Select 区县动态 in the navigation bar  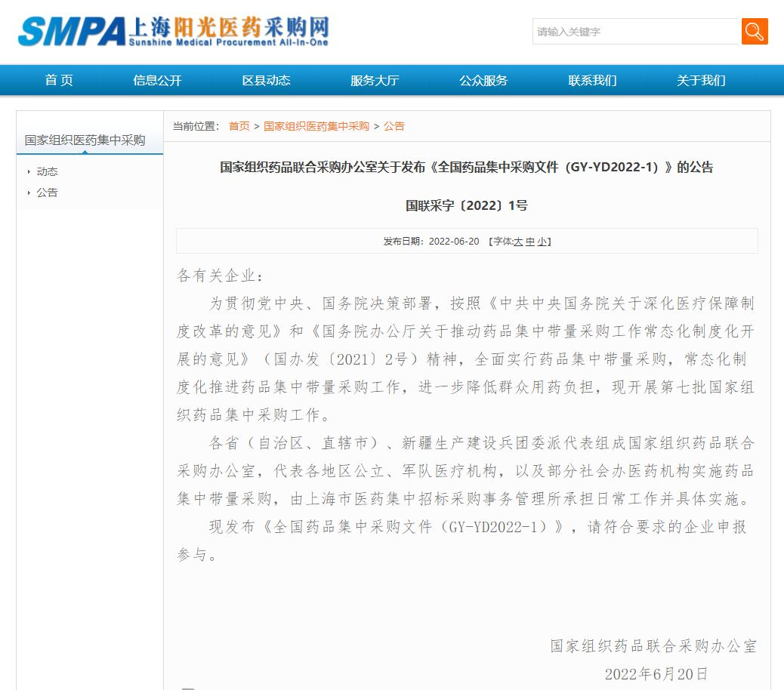(266, 81)
